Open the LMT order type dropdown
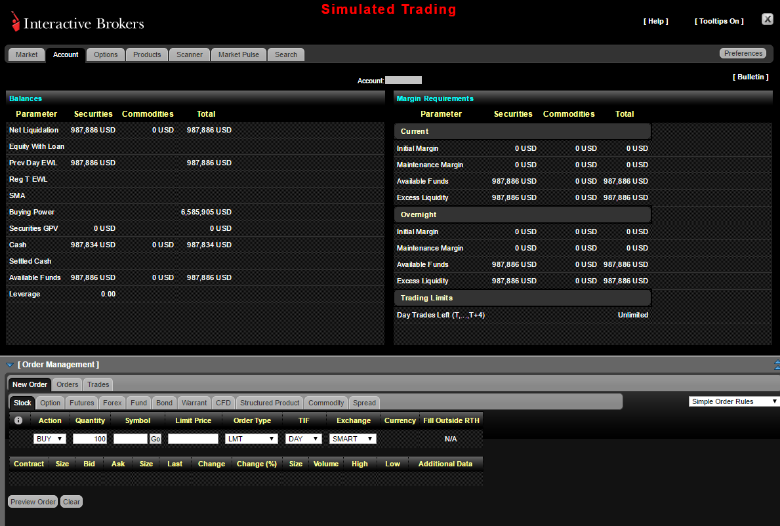 (251, 439)
